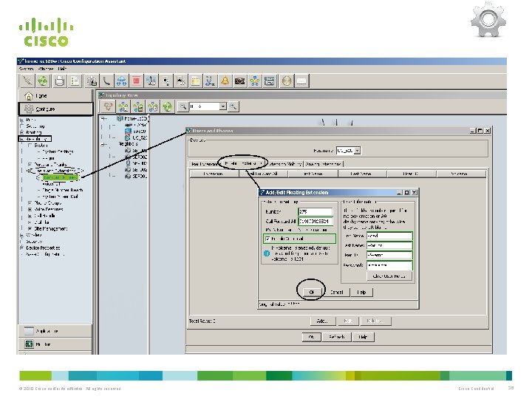Expand the Device Properties node

click(21, 248)
